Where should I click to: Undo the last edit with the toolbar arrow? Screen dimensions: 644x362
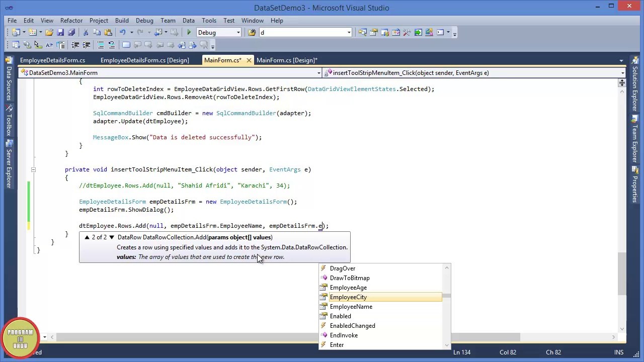[122, 33]
